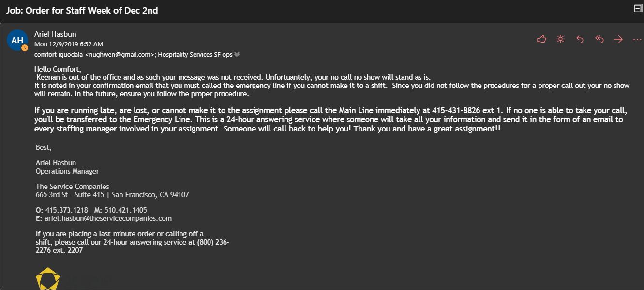Click the AH sender avatar
This screenshot has height=290, width=644.
(17, 40)
